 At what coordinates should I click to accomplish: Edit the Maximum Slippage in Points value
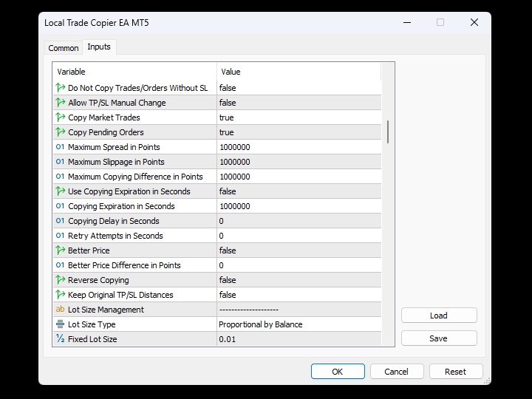tap(299, 162)
